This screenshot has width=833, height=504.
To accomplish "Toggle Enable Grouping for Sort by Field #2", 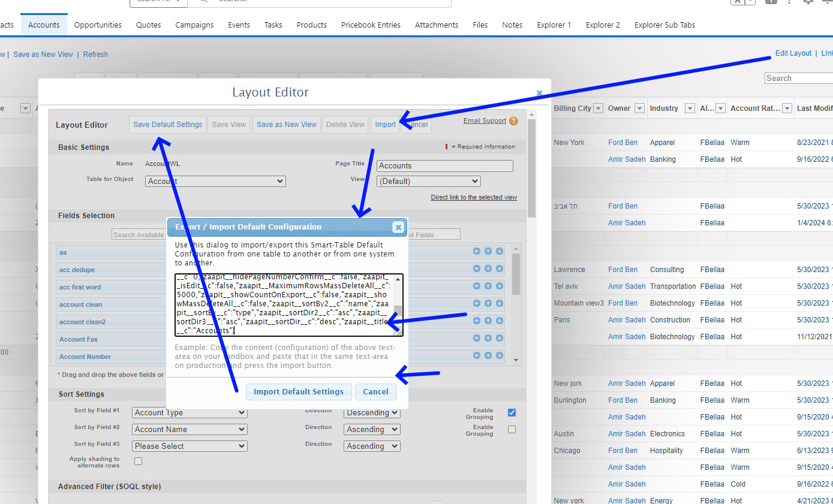I will (512, 429).
